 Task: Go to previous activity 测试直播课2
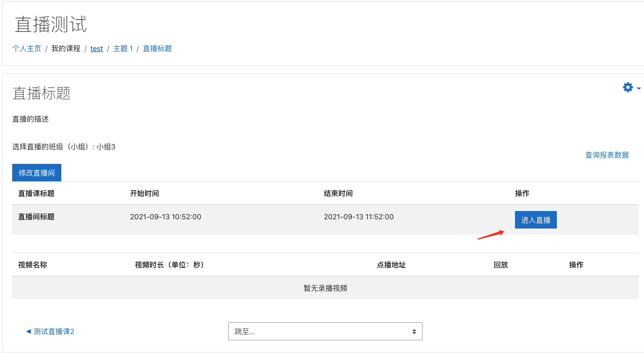coord(50,332)
